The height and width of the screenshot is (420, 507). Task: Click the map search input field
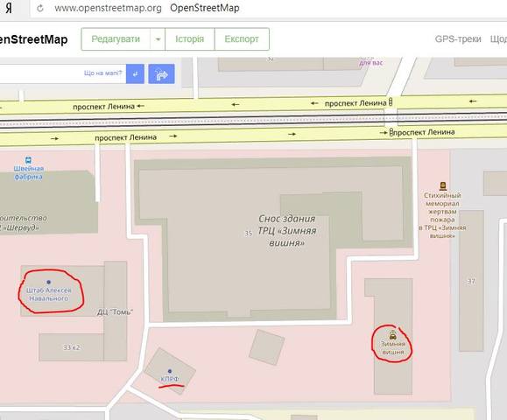[63, 73]
